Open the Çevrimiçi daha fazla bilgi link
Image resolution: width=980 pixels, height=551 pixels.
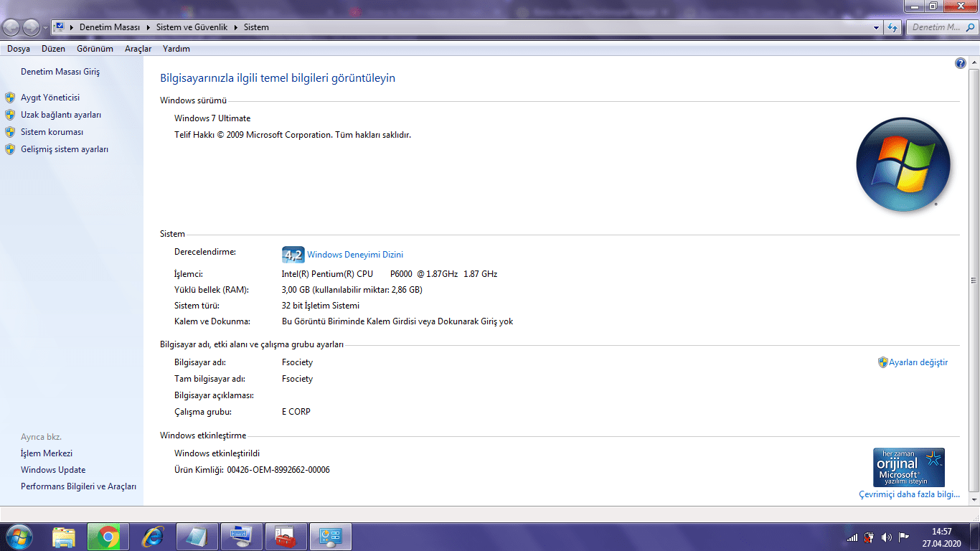pyautogui.click(x=910, y=494)
